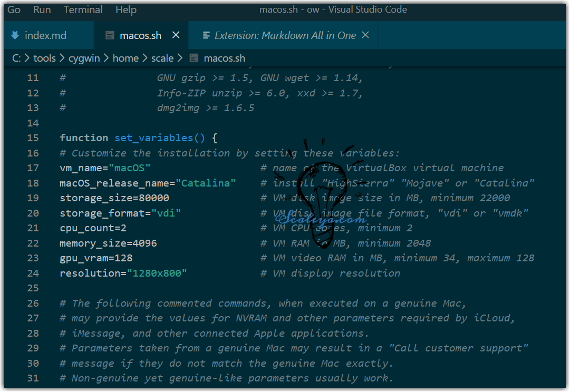Click the Markdown file icon on index.md tab
Viewport: 570px width, 392px height.
(x=14, y=35)
